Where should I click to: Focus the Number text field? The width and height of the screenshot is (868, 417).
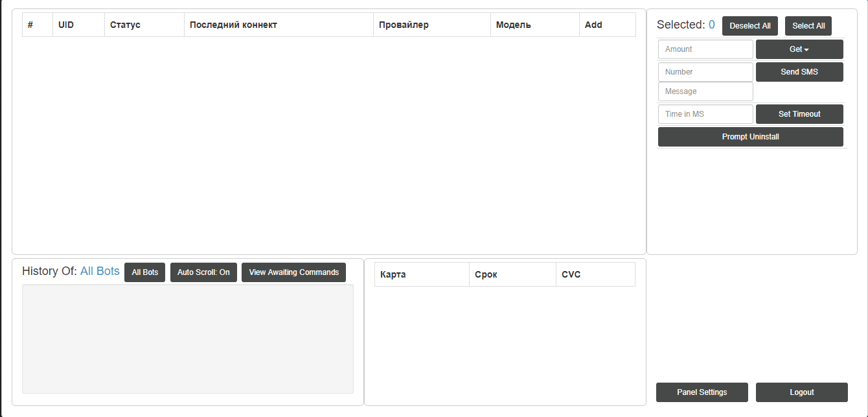705,72
